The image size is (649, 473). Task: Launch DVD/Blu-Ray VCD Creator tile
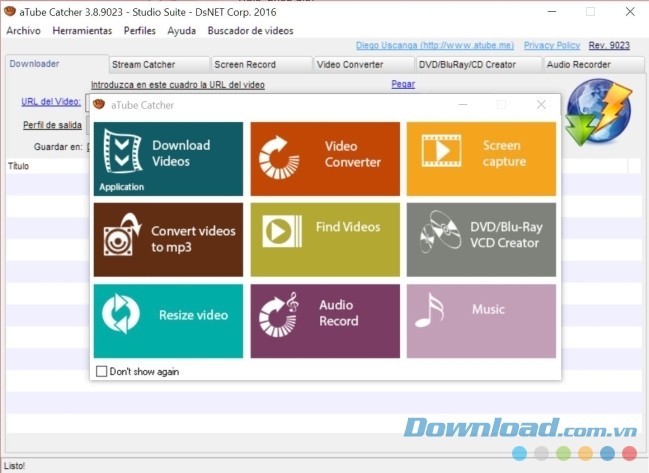pyautogui.click(x=481, y=239)
